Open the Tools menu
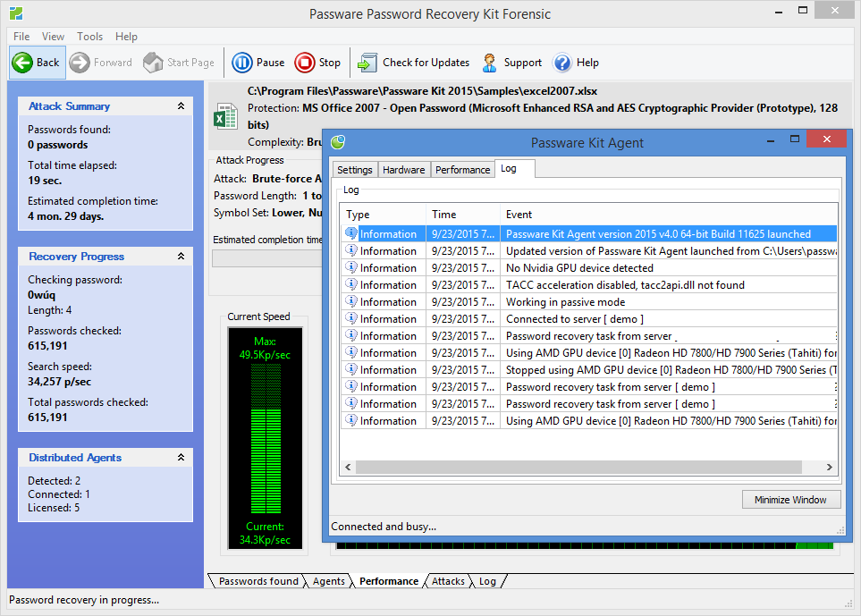 89,37
